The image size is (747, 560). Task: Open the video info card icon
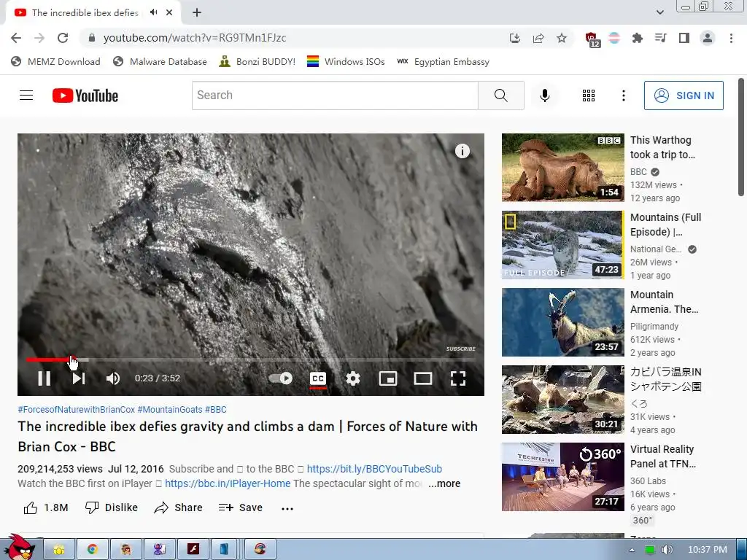(462, 151)
